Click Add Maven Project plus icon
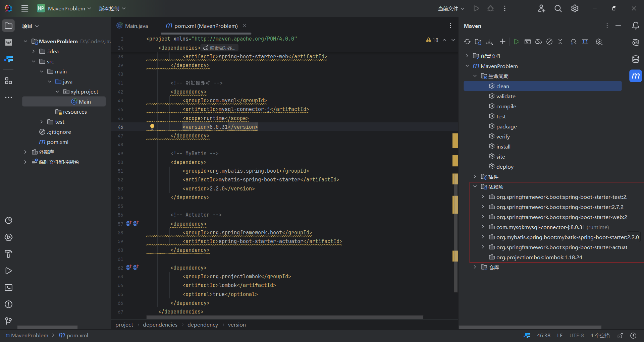Viewport: 644px width, 342px height. [x=502, y=42]
